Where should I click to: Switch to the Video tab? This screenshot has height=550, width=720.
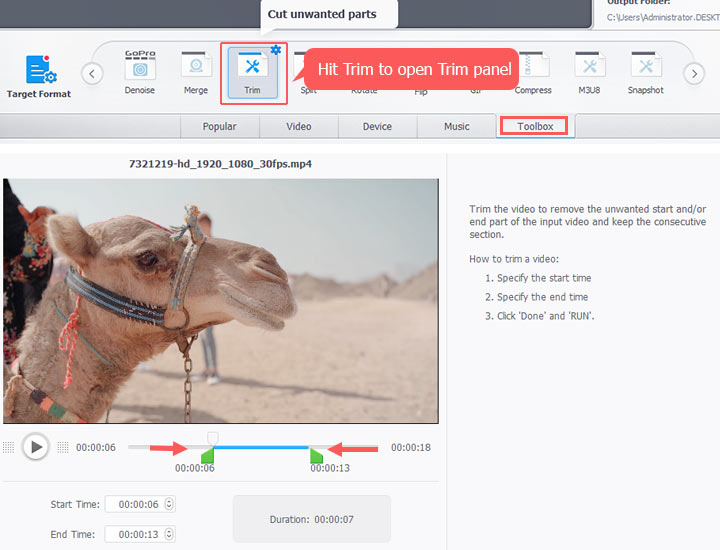299,126
